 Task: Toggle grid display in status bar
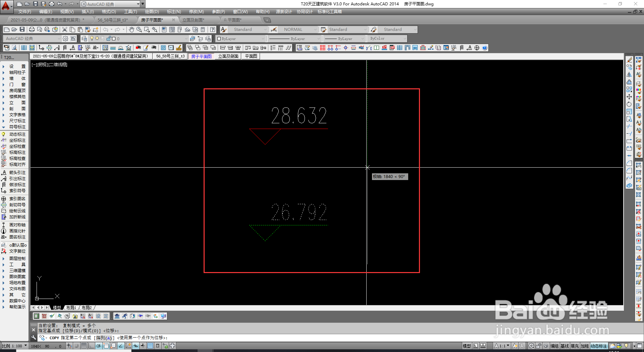[x=84, y=346]
